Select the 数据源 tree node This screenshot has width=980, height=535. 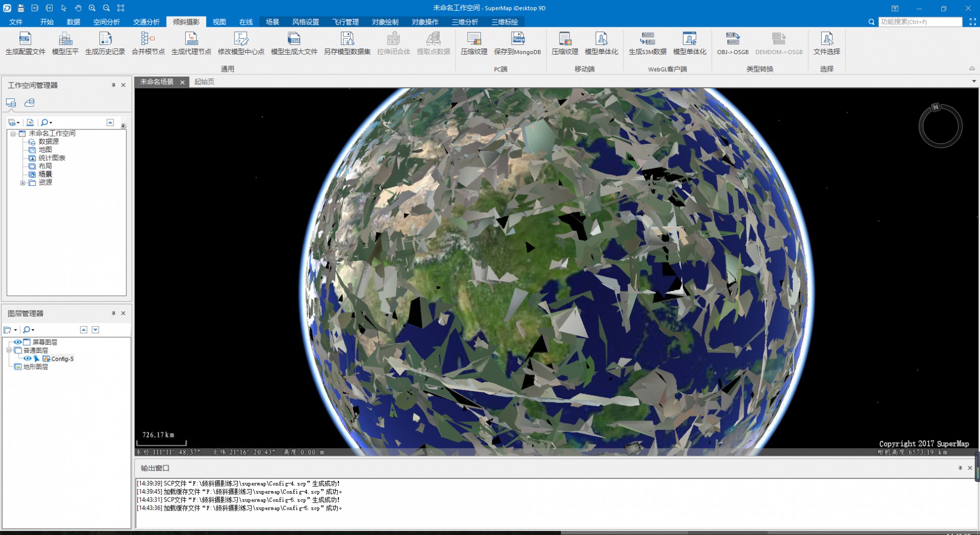(x=48, y=141)
